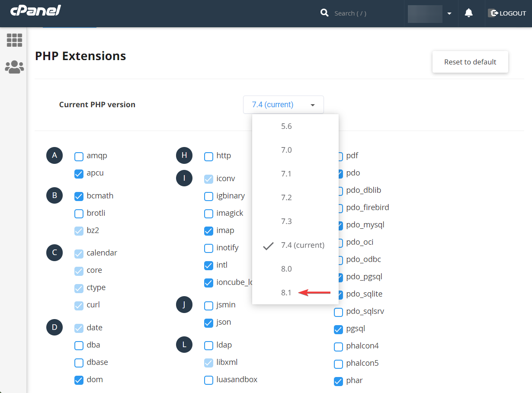Enable the luasandbox extension

point(208,380)
